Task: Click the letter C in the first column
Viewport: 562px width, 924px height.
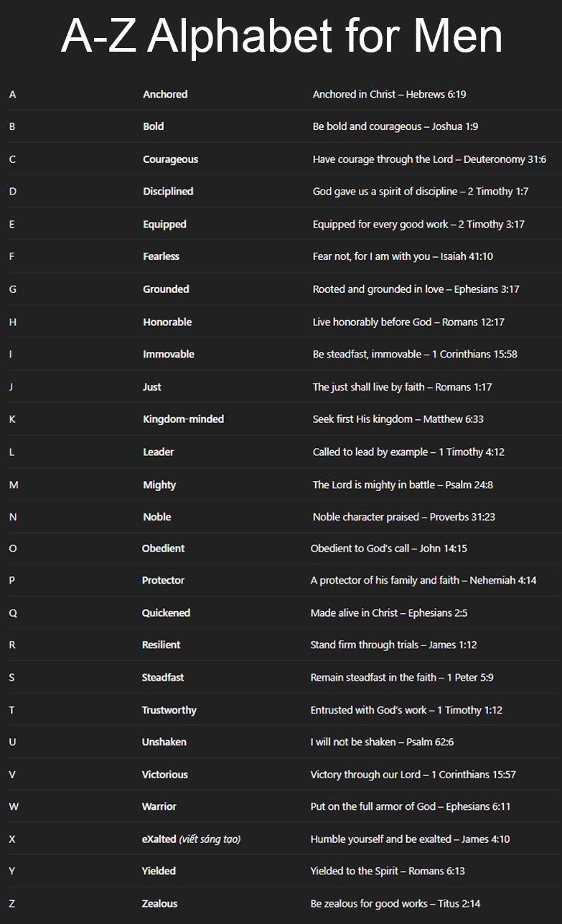Action: click(12, 159)
